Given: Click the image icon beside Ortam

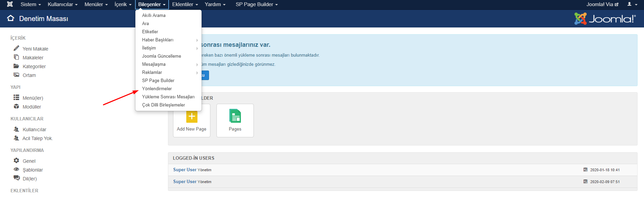Looking at the screenshot, I should point(16,75).
